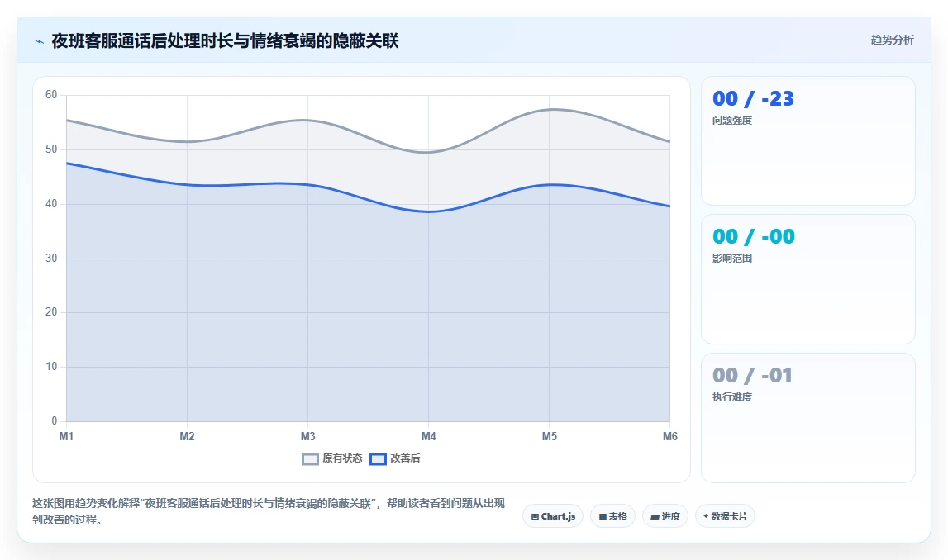Click the 00 / -23 value
Screen dimensions: 948x560
click(753, 98)
